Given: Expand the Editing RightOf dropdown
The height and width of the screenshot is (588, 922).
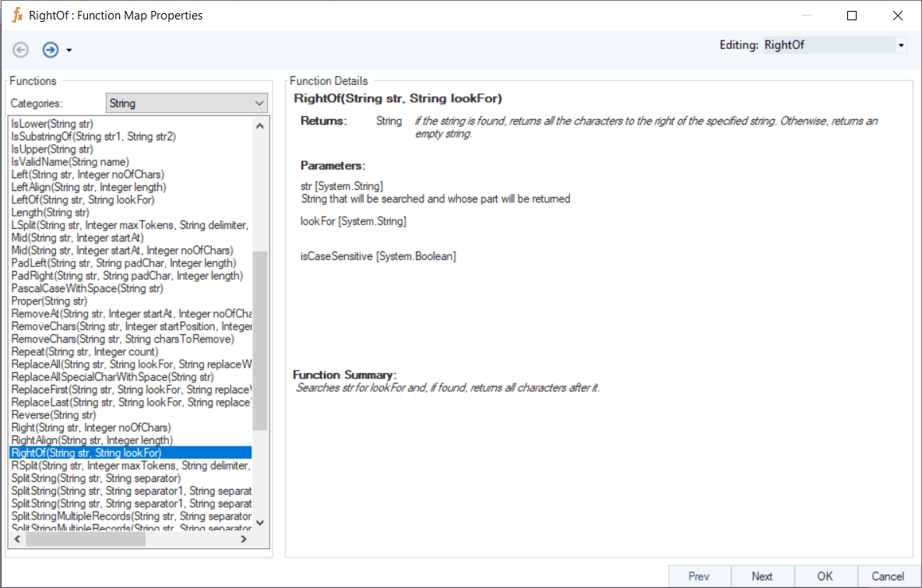Looking at the screenshot, I should pyautogui.click(x=901, y=45).
